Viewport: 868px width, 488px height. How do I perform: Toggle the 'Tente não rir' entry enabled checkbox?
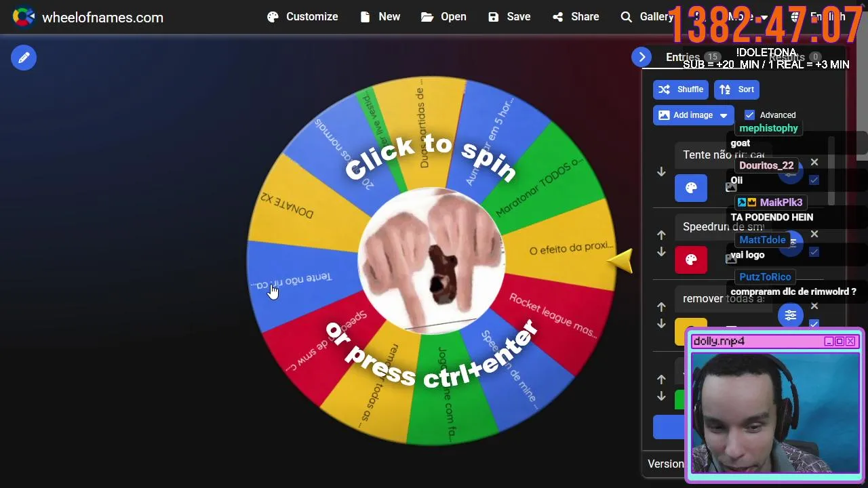814,180
